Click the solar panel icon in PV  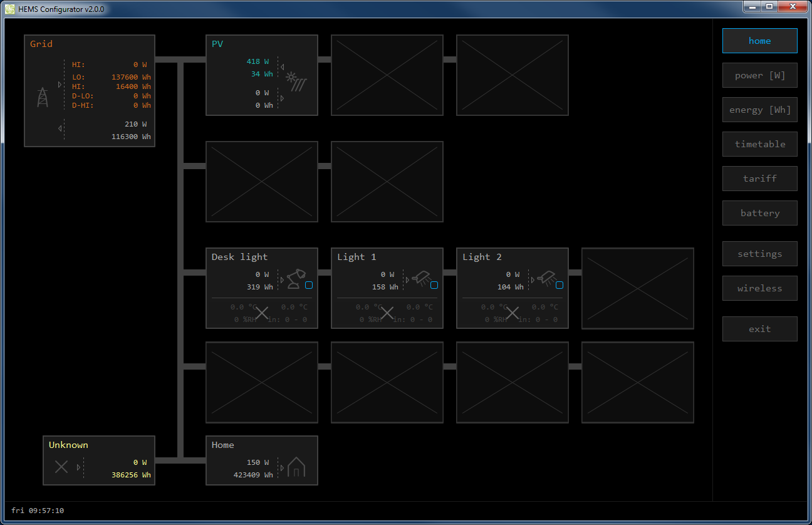(x=296, y=82)
